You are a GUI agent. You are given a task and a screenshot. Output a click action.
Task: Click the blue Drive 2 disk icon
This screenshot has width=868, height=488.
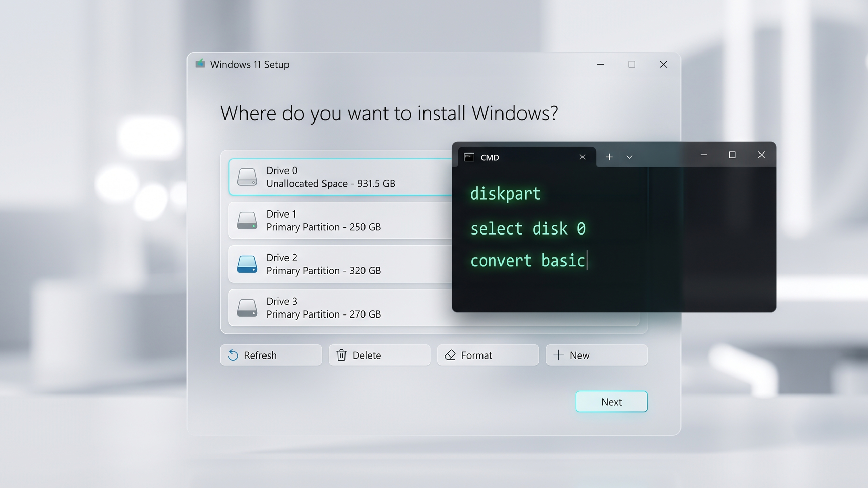(247, 264)
